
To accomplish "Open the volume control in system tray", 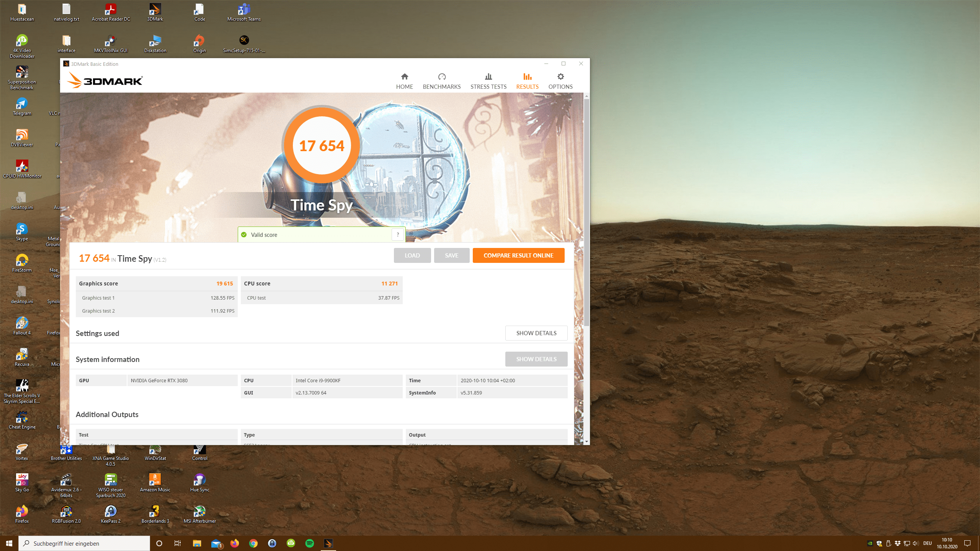I will (x=915, y=543).
